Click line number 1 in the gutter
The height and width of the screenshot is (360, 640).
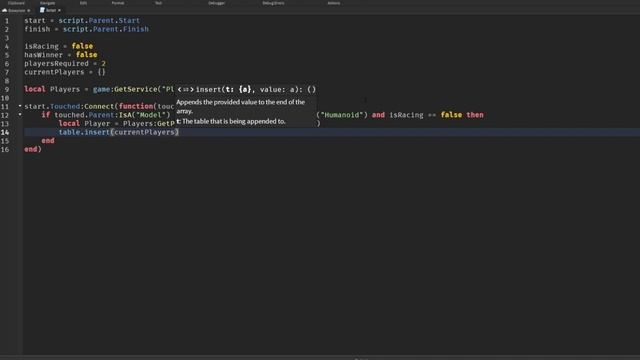[7, 20]
